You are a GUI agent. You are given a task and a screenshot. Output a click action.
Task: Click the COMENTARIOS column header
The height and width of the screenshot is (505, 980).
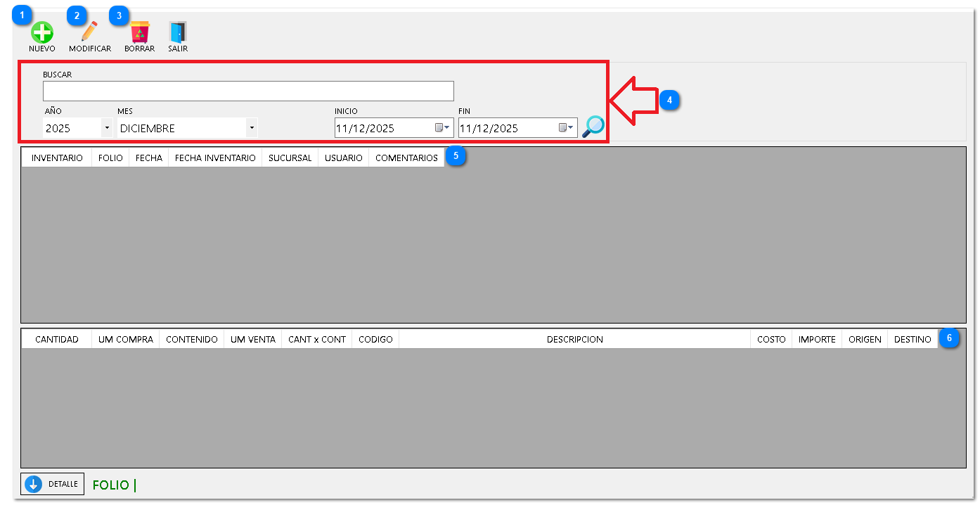pos(406,158)
